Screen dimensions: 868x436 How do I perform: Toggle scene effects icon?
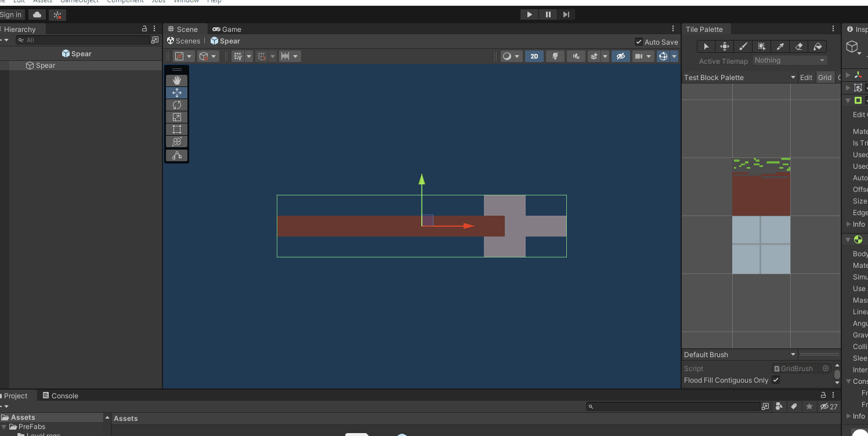pyautogui.click(x=594, y=56)
